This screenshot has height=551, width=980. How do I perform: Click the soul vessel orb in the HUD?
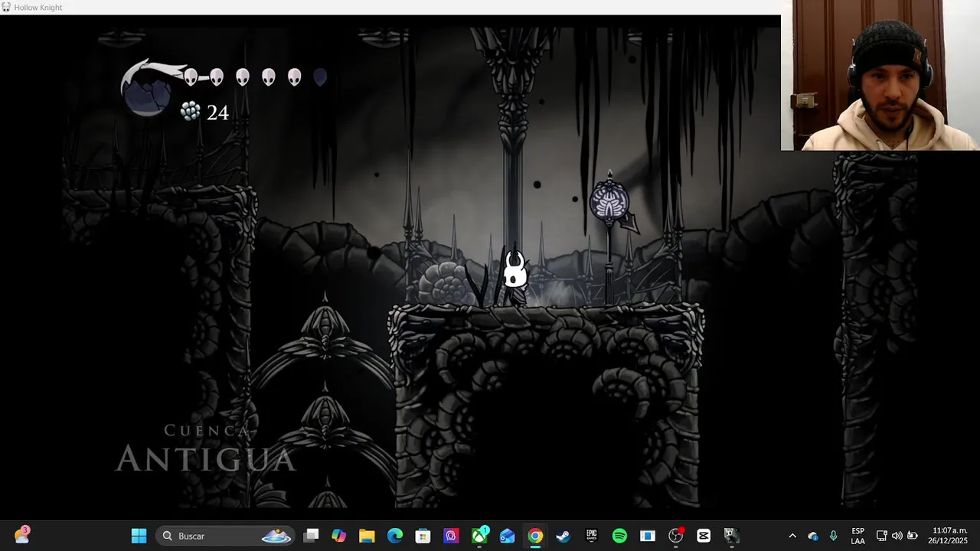click(147, 95)
